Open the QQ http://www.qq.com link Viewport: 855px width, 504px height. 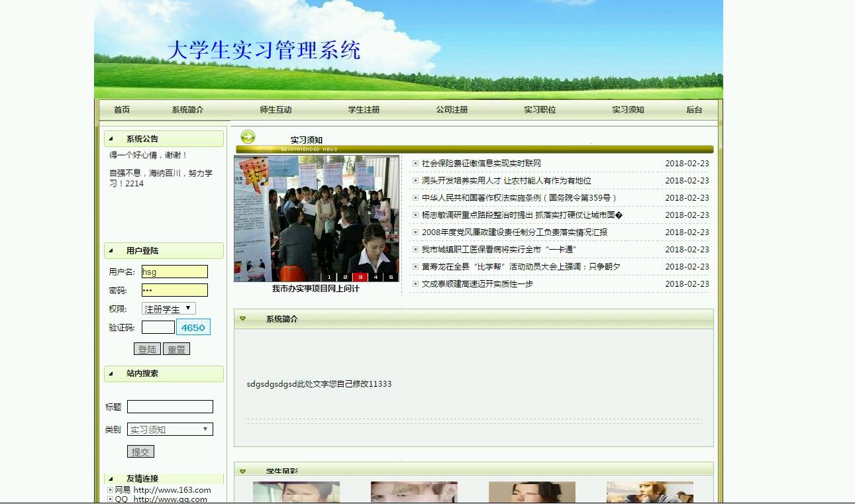tap(161, 499)
